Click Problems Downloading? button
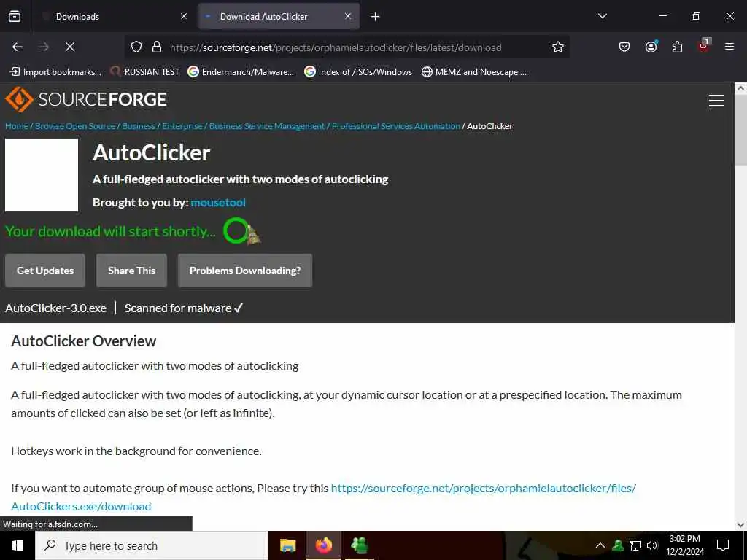 click(x=245, y=271)
